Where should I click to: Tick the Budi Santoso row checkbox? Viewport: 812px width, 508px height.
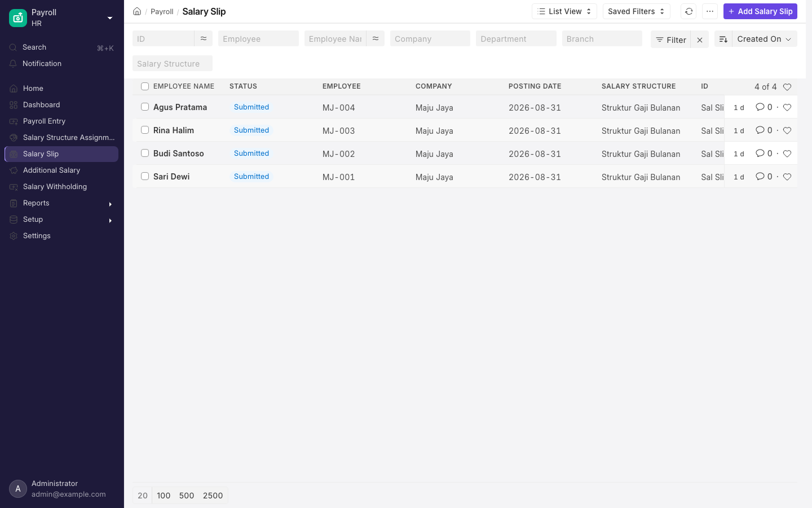145,153
